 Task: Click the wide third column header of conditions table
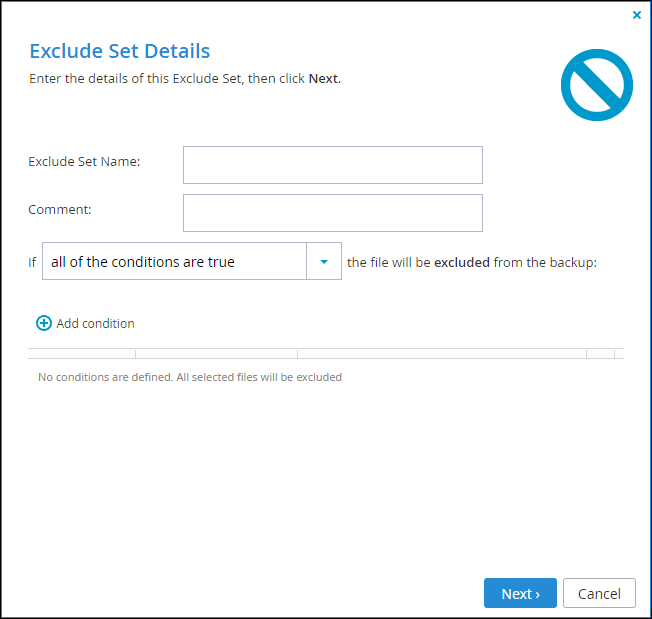(442, 354)
